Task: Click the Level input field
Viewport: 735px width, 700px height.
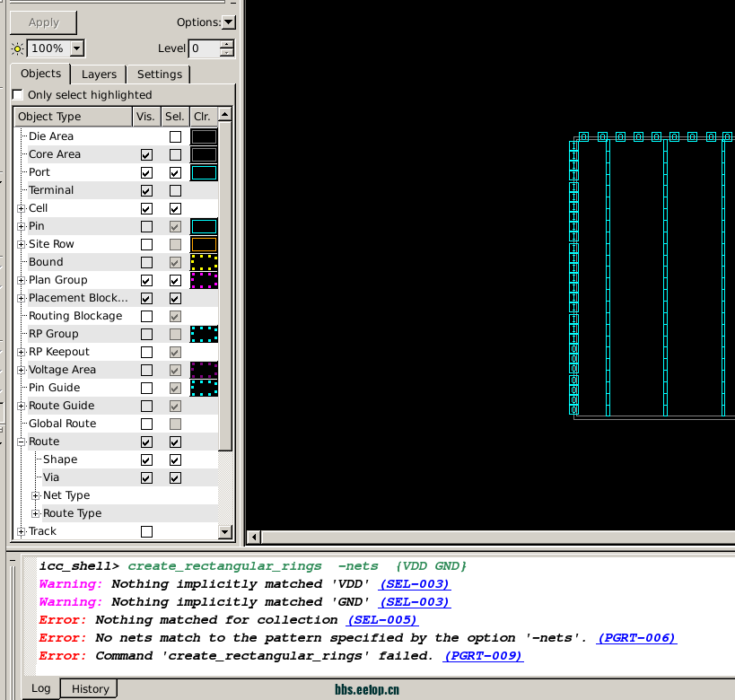Action: pos(205,48)
